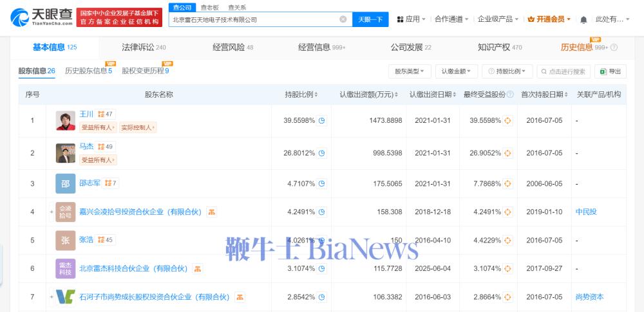Click the related companies badge 47 for 王川
644x312 pixels.
[105, 114]
